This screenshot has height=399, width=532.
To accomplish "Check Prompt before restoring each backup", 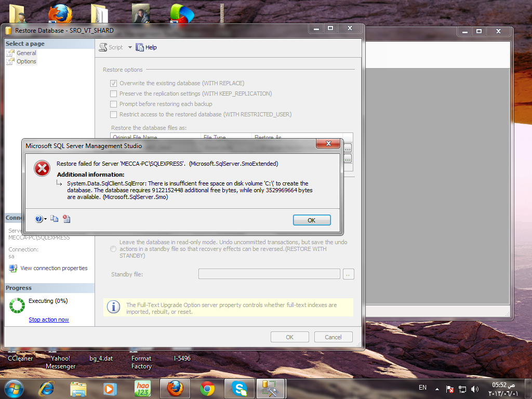I will click(114, 104).
